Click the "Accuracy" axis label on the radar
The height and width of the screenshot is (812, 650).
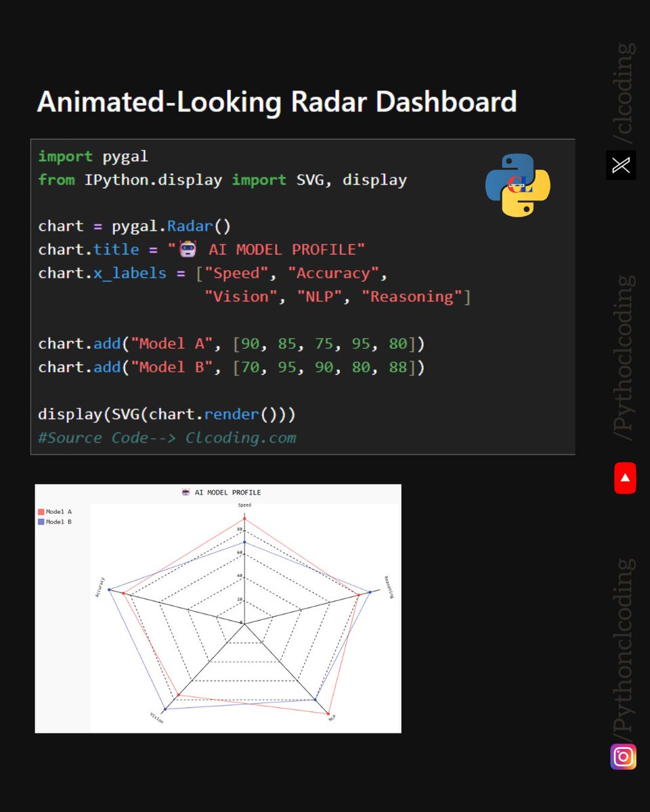coord(102,587)
